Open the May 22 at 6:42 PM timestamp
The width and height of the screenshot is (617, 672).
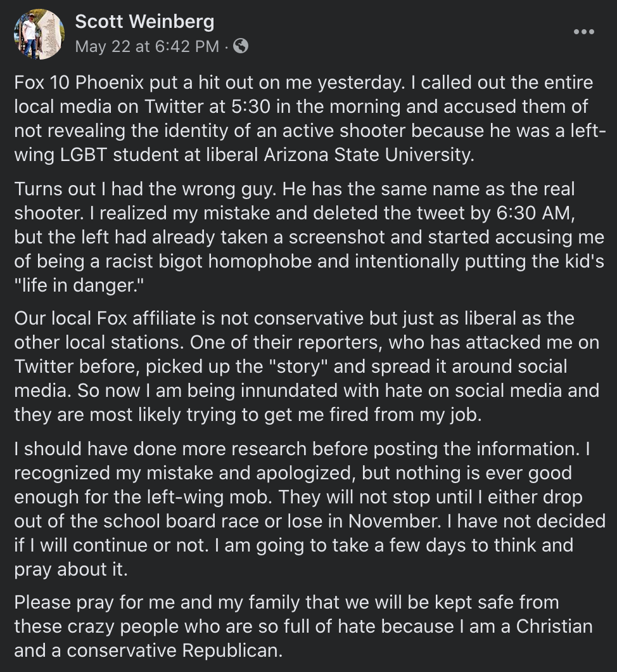(147, 46)
